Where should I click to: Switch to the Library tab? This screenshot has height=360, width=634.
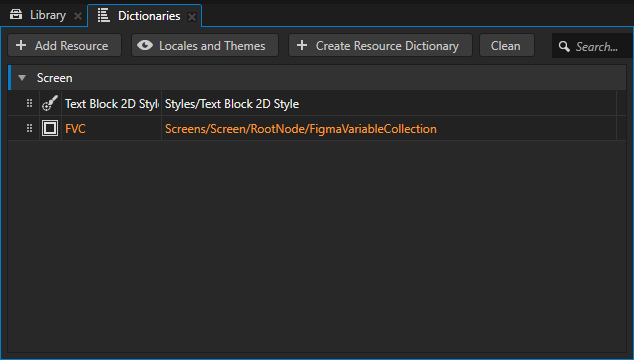44,15
